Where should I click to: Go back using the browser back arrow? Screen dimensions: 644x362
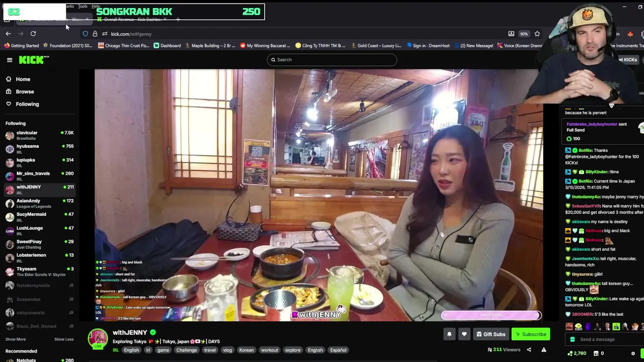(8, 34)
